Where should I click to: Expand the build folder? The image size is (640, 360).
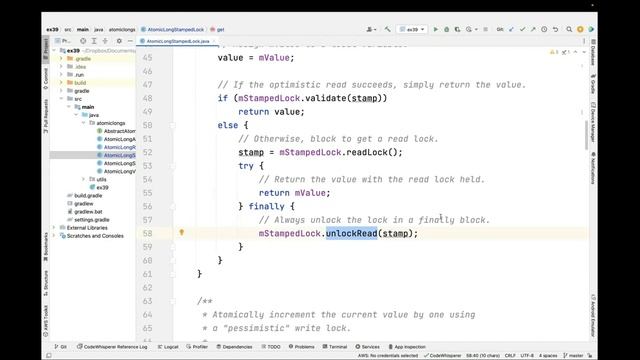[x=61, y=83]
